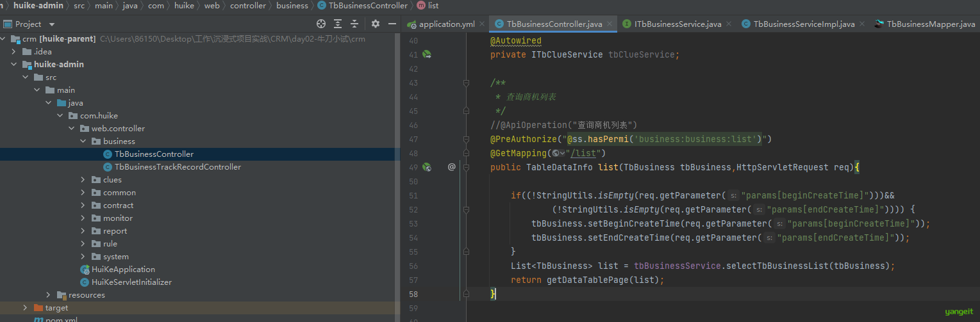Screen dimensions: 980x322
Task: Close the TbBusinessServiceImpl.java tab
Action: (x=862, y=24)
